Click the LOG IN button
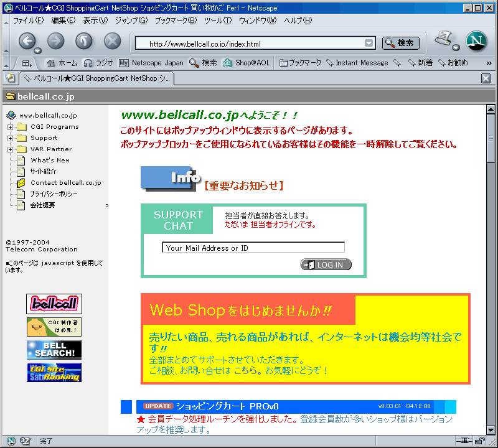The image size is (498, 448). tap(326, 264)
